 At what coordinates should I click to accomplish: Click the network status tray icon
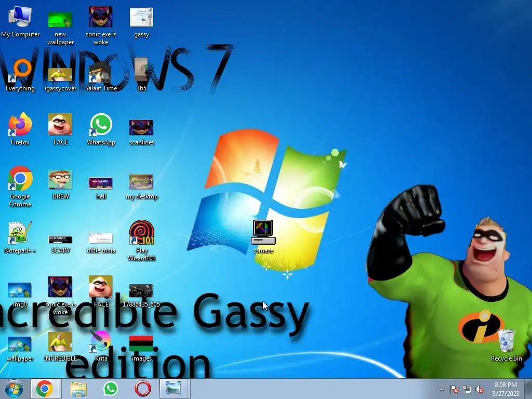coord(467,389)
